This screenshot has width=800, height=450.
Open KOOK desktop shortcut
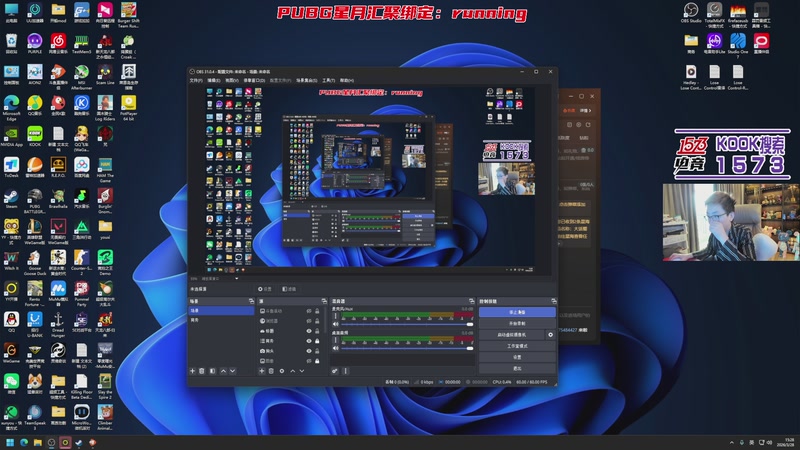tap(35, 137)
